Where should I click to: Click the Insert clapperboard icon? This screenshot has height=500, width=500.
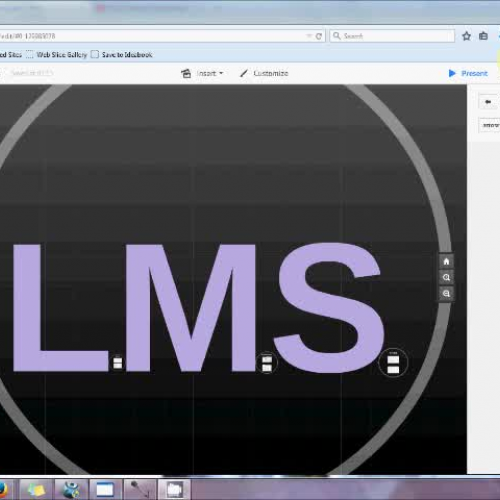(x=186, y=73)
